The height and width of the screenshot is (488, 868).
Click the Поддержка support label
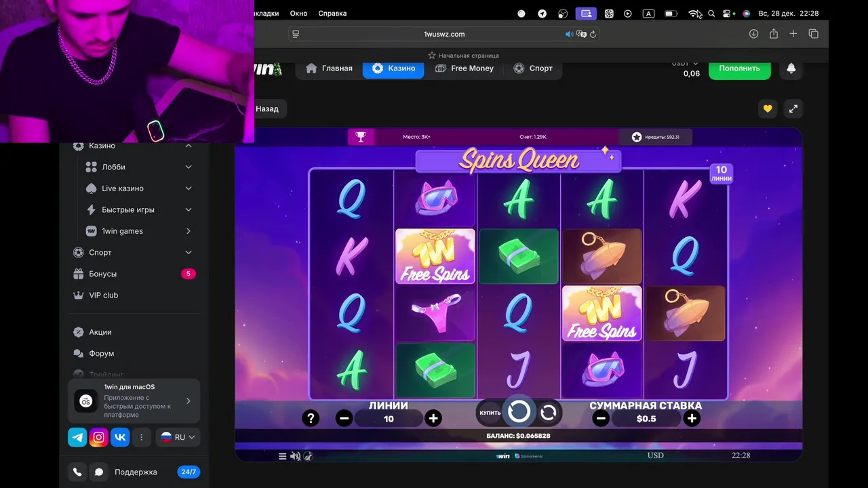pos(136,472)
